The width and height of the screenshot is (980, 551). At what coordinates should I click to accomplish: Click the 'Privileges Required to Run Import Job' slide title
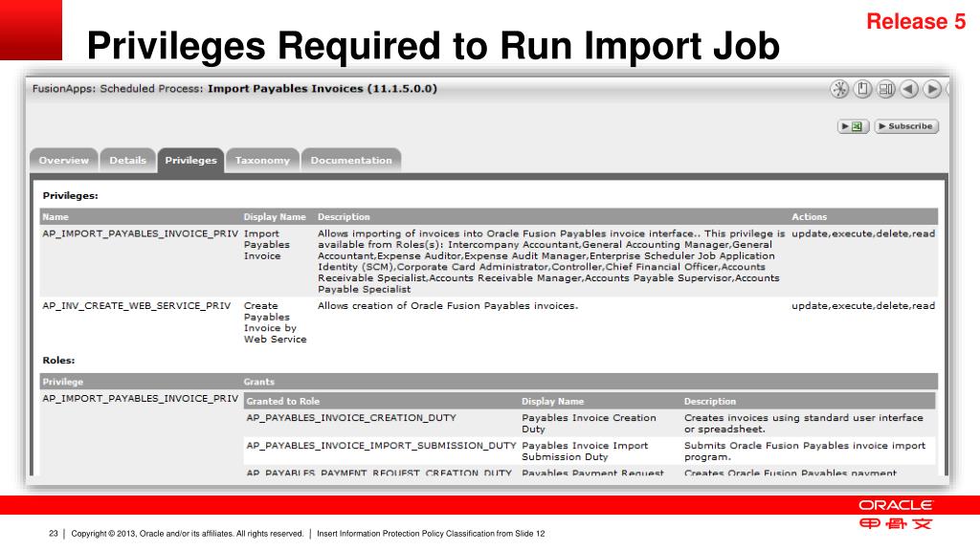[434, 46]
